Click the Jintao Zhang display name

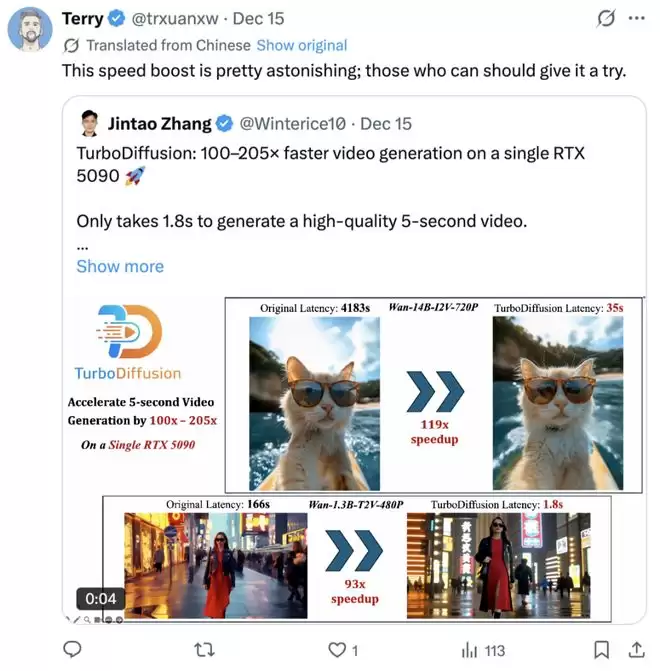pos(159,124)
